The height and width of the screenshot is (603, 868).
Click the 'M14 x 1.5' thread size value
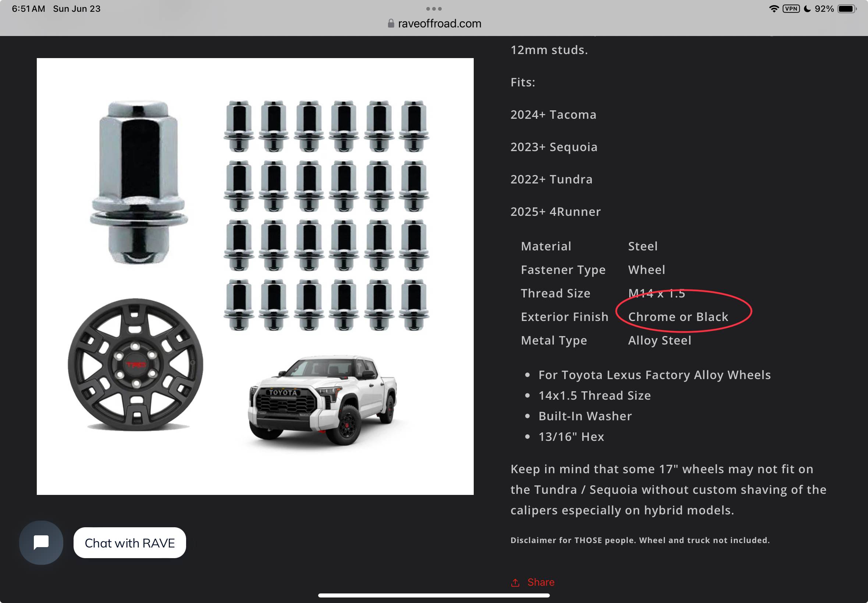[x=657, y=293]
